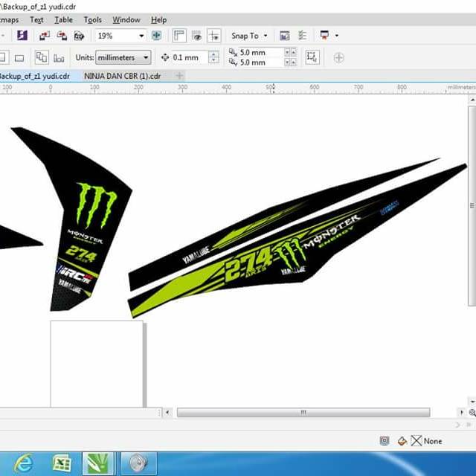Open Full-Screen Preview icon
The image size is (476, 476).
coord(156,36)
